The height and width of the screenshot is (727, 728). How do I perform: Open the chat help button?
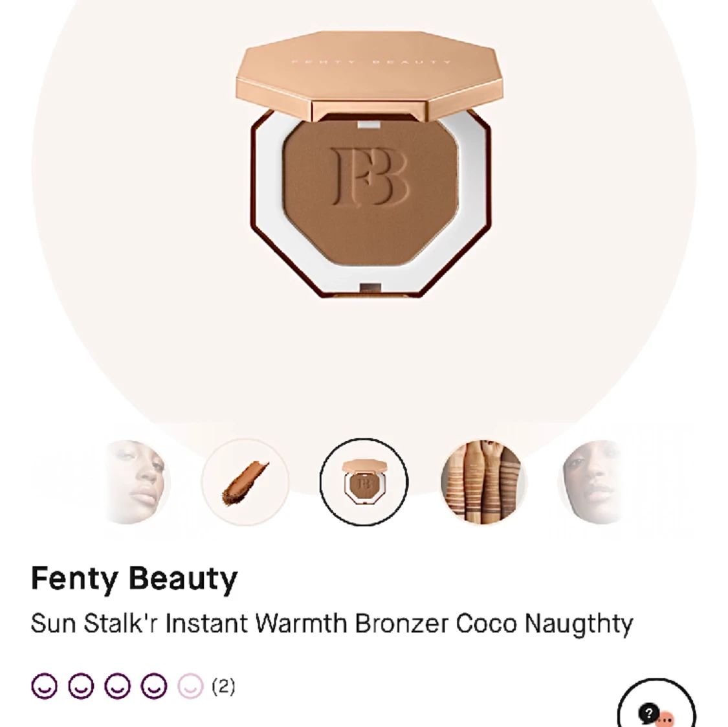pyautogui.click(x=657, y=703)
